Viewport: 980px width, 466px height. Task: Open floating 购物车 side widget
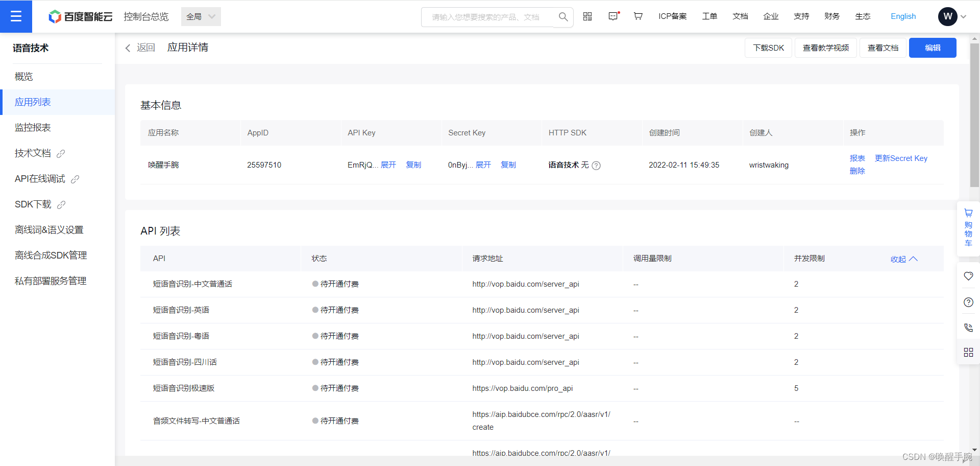click(968, 228)
